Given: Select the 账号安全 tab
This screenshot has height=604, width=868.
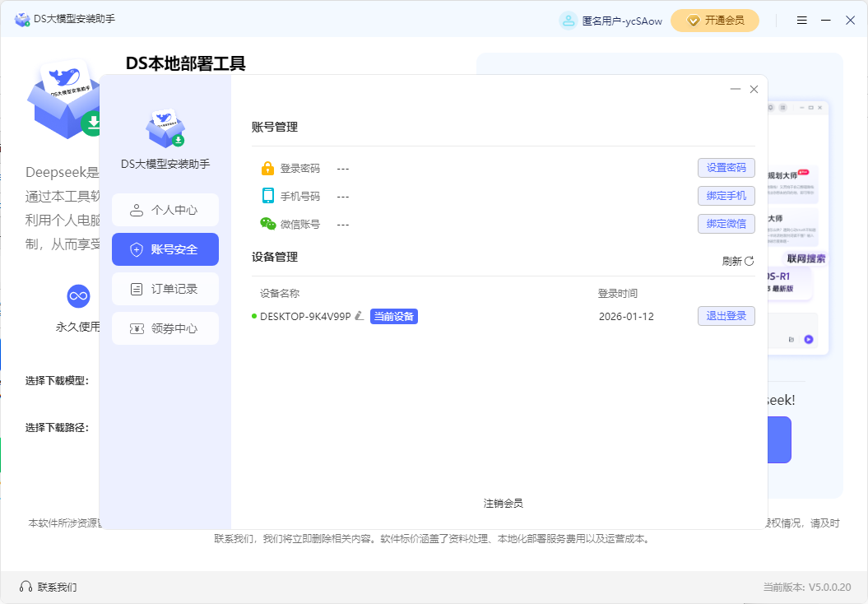Looking at the screenshot, I should [x=165, y=249].
